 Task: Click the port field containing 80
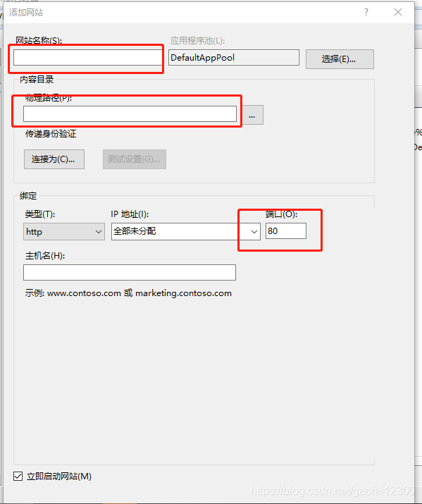click(286, 231)
